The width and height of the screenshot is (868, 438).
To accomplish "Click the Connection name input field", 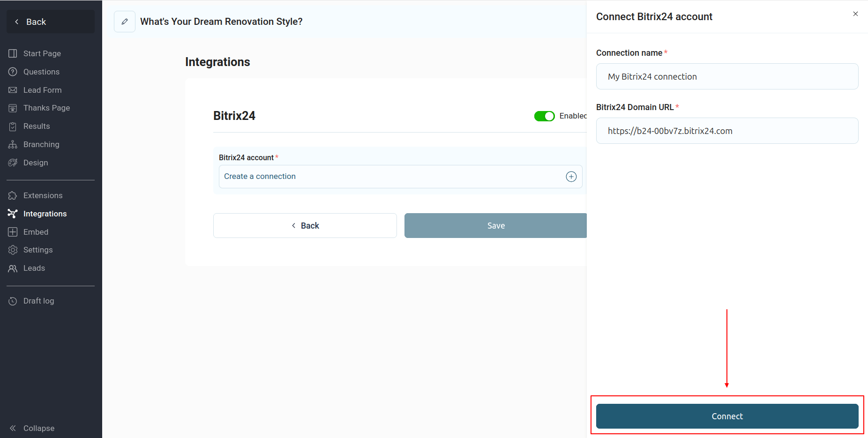I will point(726,76).
